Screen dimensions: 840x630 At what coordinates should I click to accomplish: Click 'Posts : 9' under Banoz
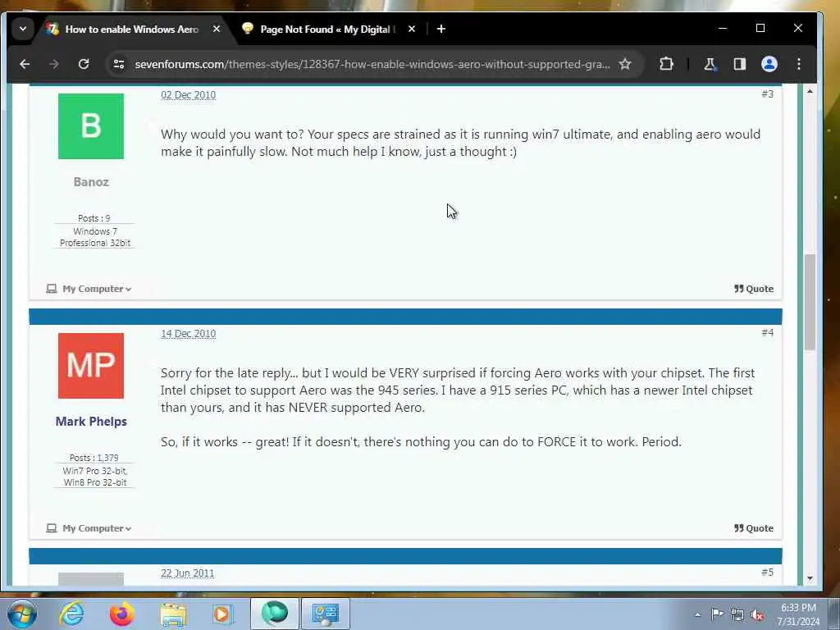click(94, 218)
